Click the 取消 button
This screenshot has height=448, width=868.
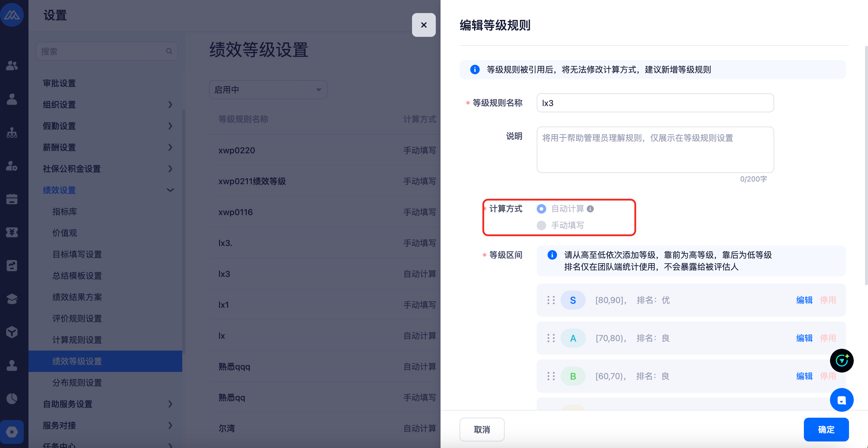(482, 430)
